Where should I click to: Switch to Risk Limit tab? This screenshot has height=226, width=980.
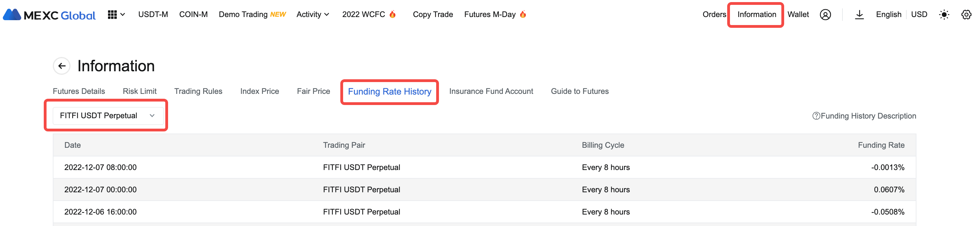coord(140,91)
